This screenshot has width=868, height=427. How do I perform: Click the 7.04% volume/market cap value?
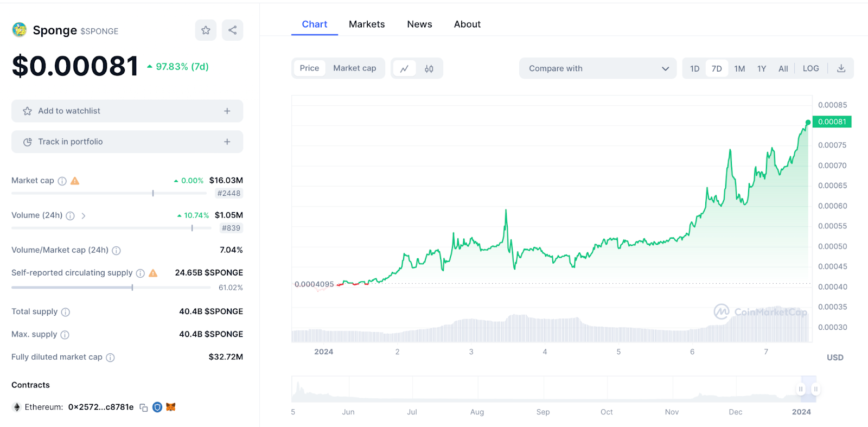click(x=231, y=250)
